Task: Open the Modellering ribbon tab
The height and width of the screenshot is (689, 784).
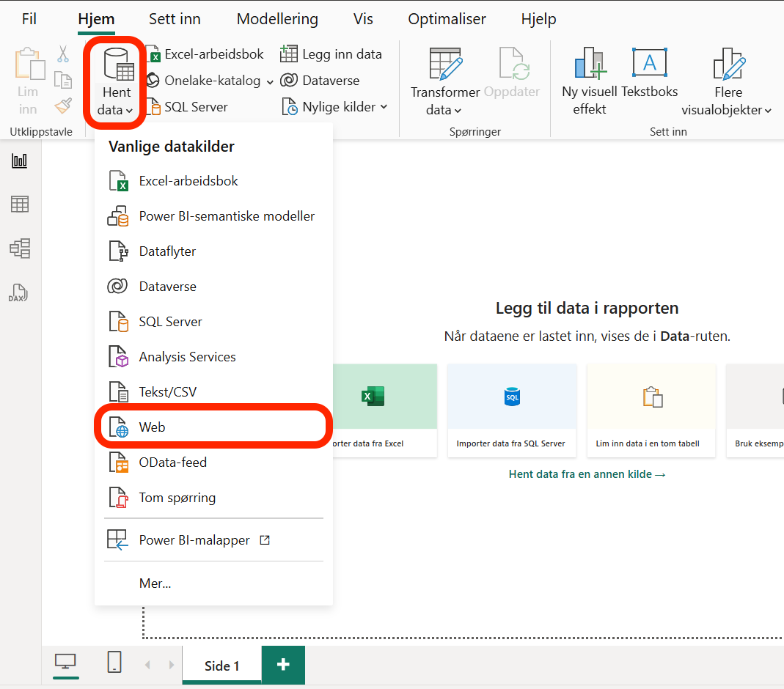Action: [x=277, y=19]
